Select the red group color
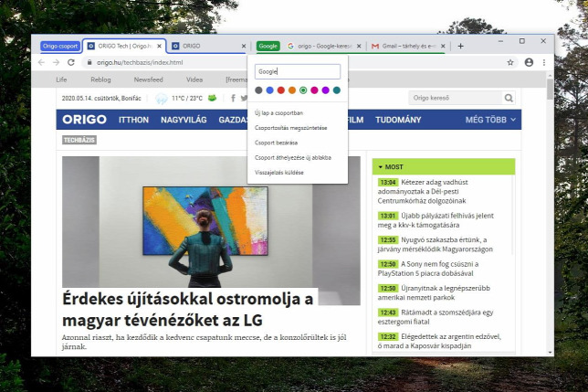This screenshot has height=392, width=588. (x=281, y=90)
